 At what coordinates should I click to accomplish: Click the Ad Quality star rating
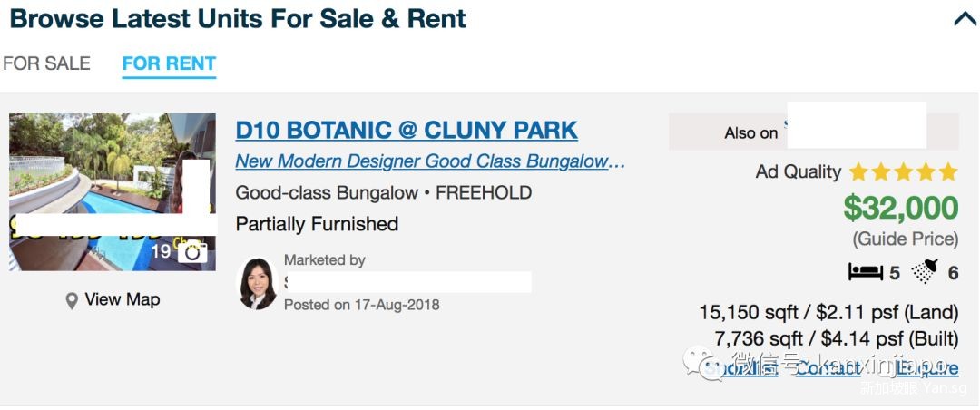point(902,171)
